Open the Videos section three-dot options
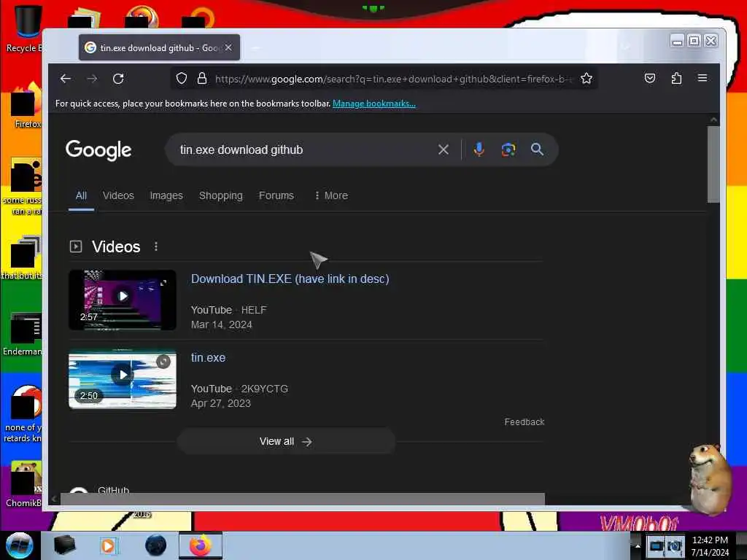Screen dimensions: 747x560 point(156,246)
